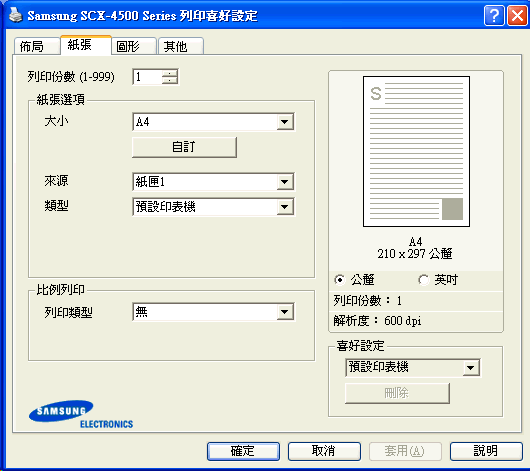Screen dimensions: 530x471
Task: Click the 列印份數: 1 summary text
Action: pyautogui.click(x=367, y=300)
